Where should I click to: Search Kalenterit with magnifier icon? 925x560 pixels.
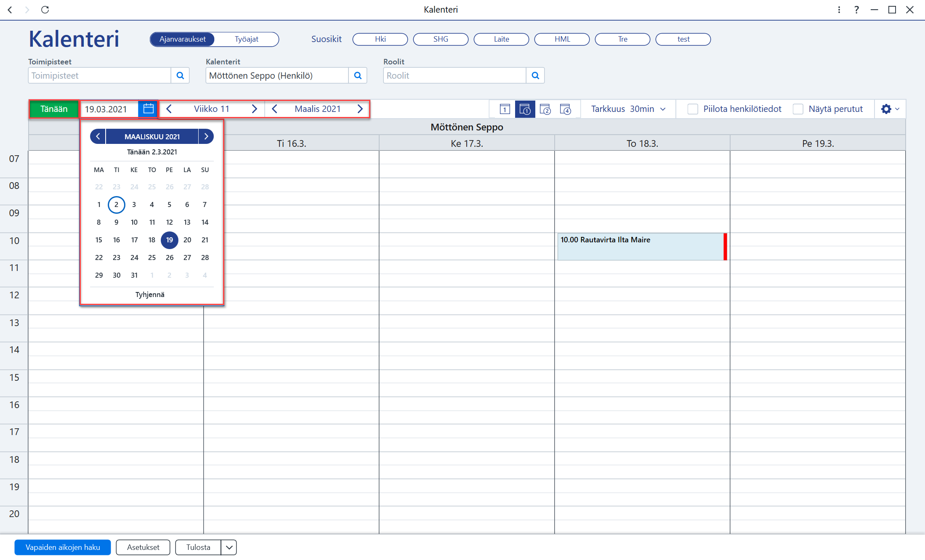click(x=358, y=75)
